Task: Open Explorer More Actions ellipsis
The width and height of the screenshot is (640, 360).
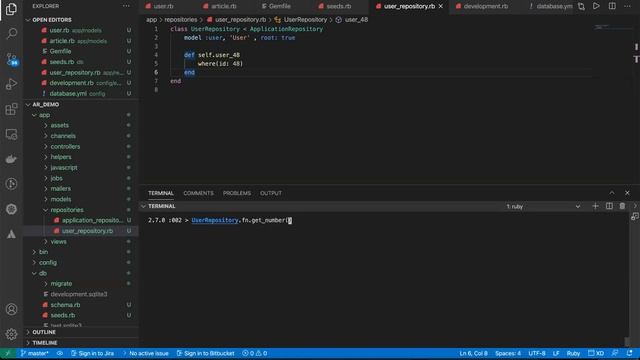Action: coord(126,6)
